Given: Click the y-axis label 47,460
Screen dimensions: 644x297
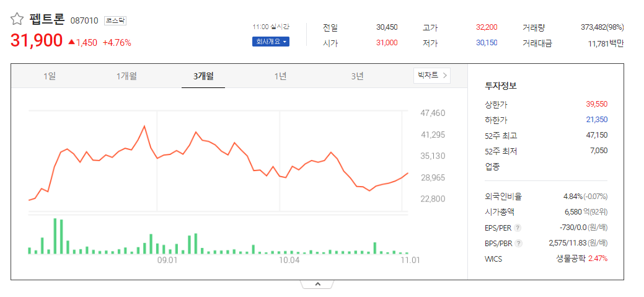Looking at the screenshot, I should pyautogui.click(x=433, y=113).
